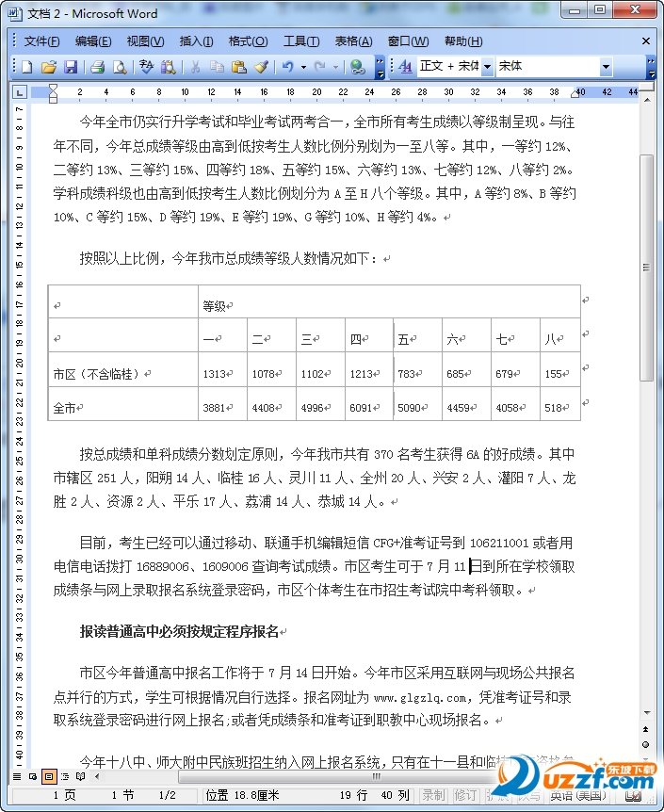Screen dimensions: 664x812
Task: Click heading 报读普通高中必须按规定程序报名
Action: [179, 632]
